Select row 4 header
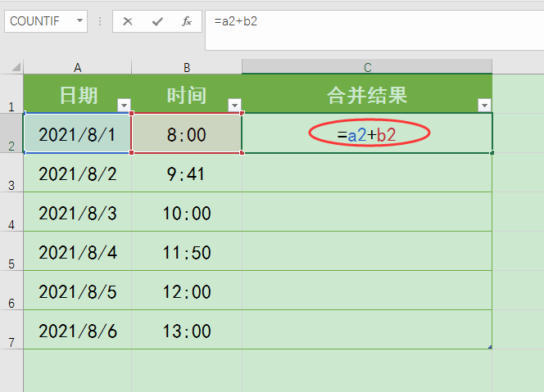The height and width of the screenshot is (392, 544). pos(11,212)
